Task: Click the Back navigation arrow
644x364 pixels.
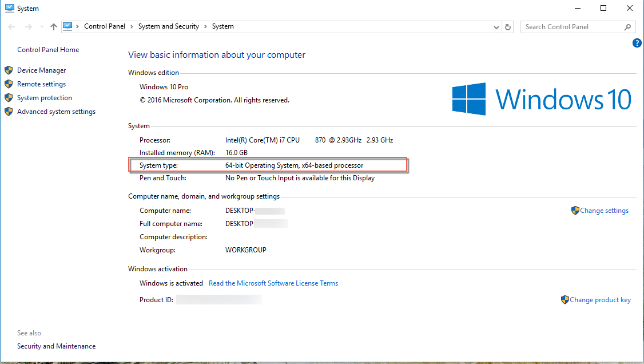Action: [13, 27]
